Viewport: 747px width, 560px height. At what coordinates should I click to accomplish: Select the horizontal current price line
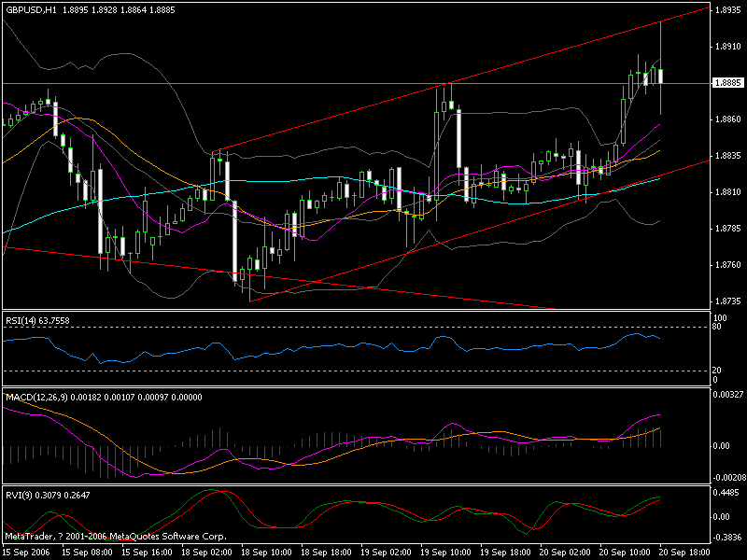click(357, 83)
